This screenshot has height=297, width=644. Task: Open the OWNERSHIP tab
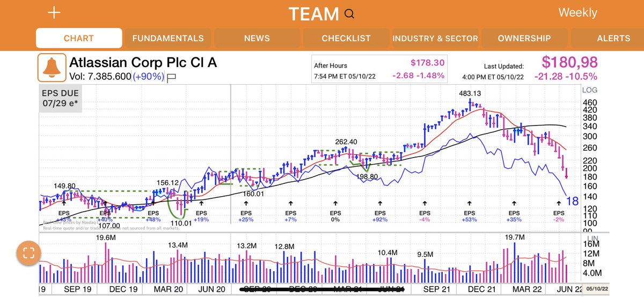pyautogui.click(x=524, y=38)
